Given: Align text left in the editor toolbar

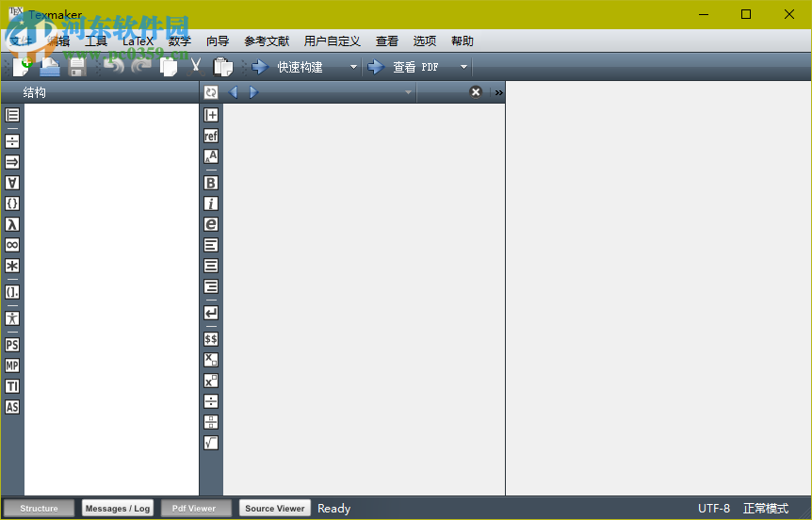Looking at the screenshot, I should (x=211, y=245).
